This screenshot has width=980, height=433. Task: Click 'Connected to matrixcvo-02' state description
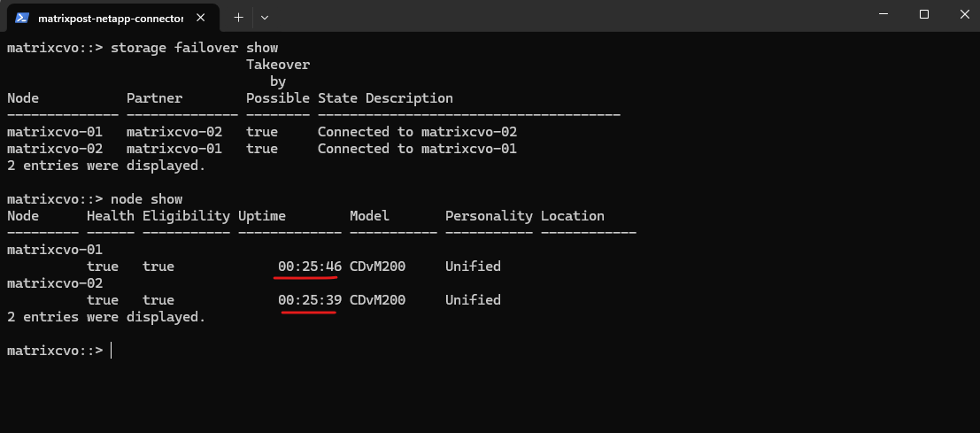pyautogui.click(x=417, y=132)
